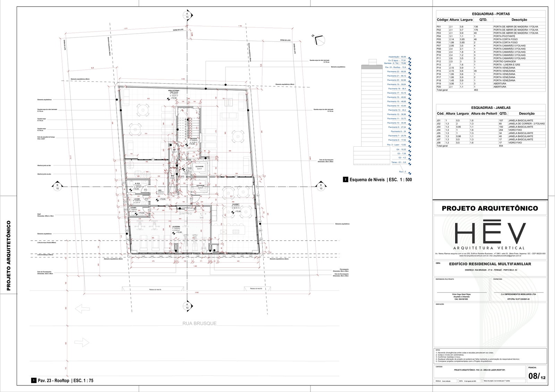Select the J04 Vidro Fixo table row

[x=490, y=130]
